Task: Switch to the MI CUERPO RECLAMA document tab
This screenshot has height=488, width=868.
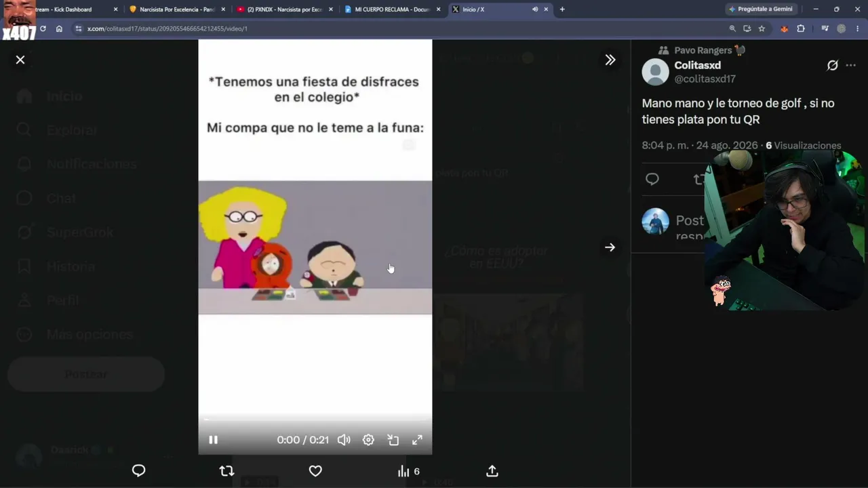Action: click(393, 9)
